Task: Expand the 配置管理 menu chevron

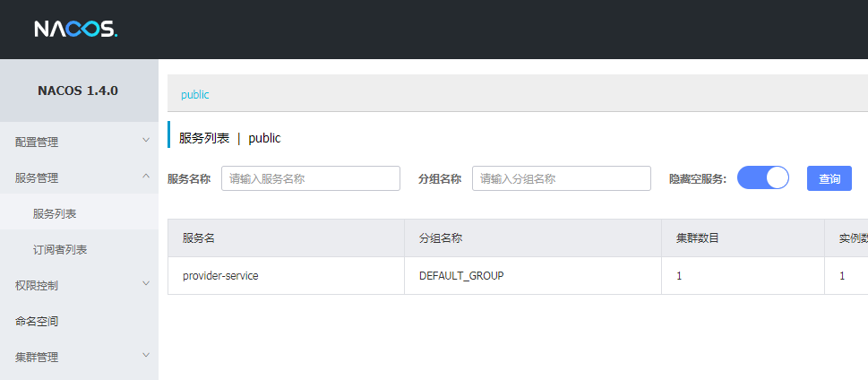Action: (x=146, y=140)
